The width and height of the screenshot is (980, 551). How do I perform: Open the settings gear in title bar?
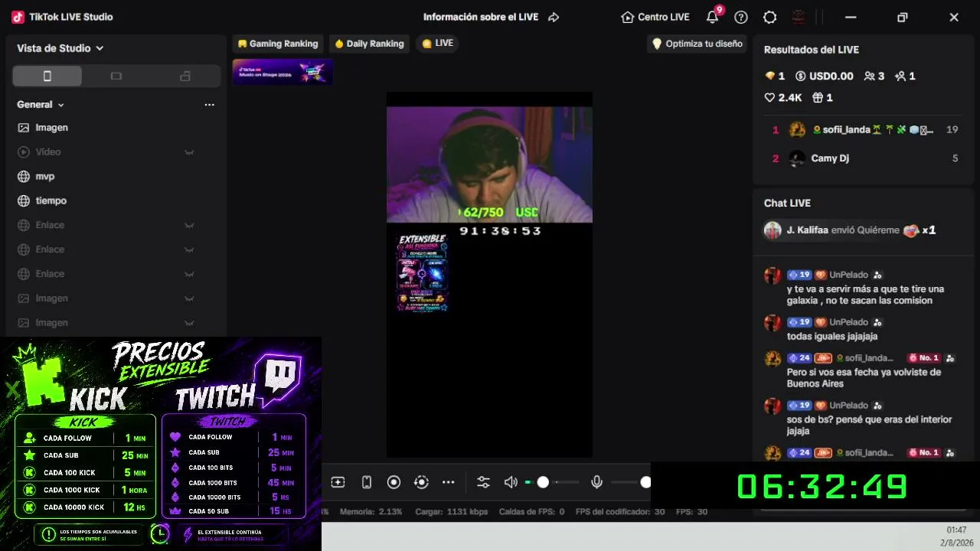tap(770, 17)
